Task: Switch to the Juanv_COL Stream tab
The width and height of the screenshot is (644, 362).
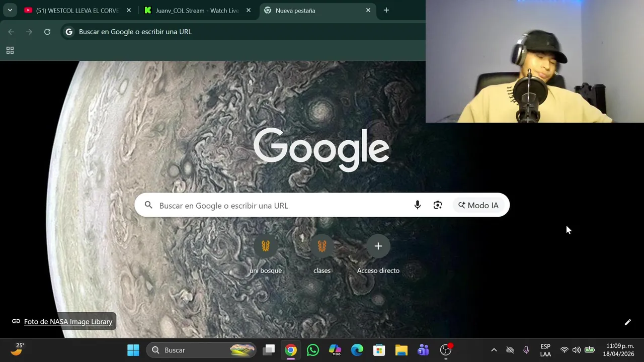Action: click(197, 10)
